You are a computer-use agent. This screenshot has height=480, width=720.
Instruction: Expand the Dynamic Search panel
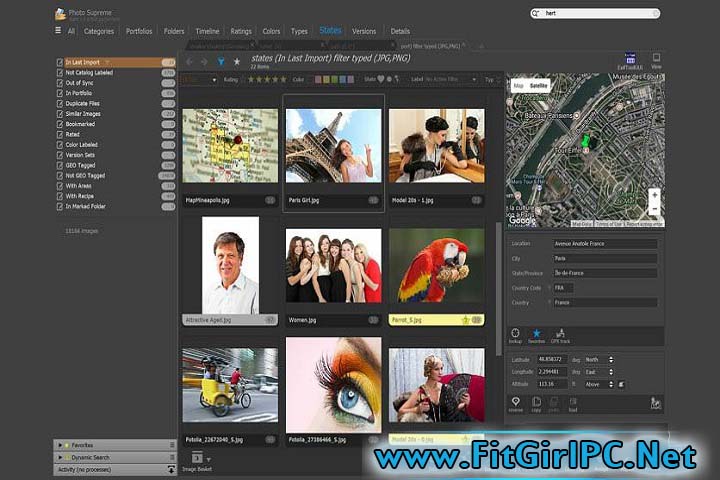coord(62,457)
